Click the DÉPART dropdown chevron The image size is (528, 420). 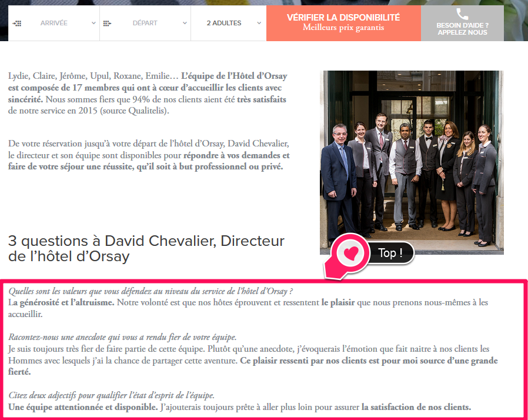pyautogui.click(x=185, y=24)
